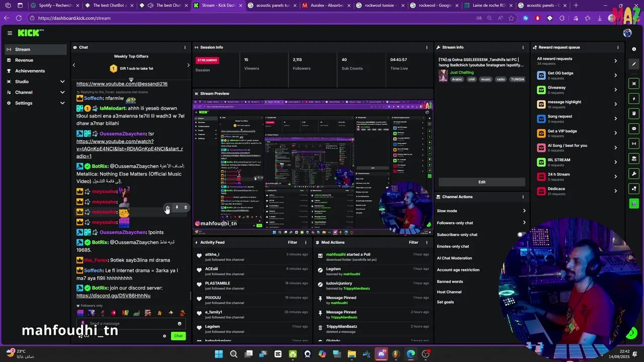Delete the hovered meyssahe chat message
The image size is (644, 362).
click(x=185, y=208)
